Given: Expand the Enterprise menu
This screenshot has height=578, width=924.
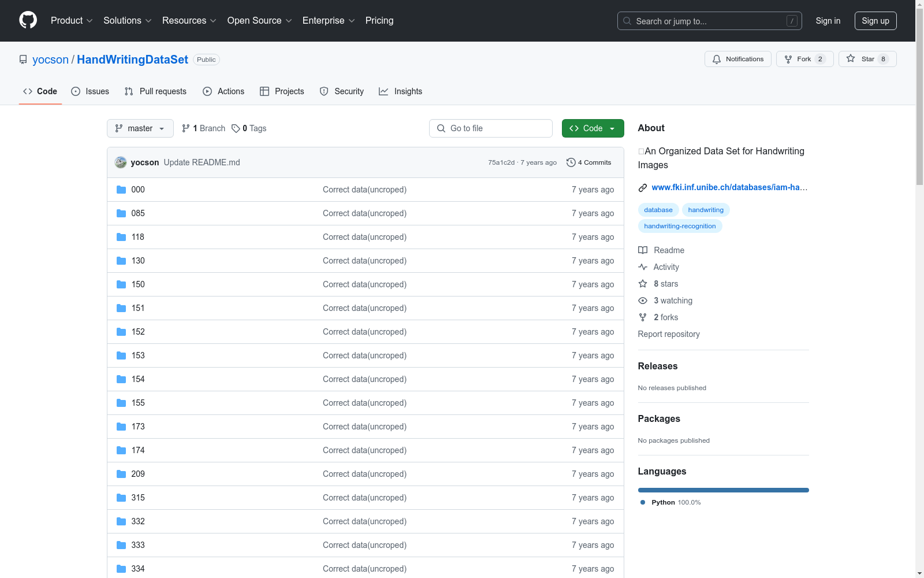Looking at the screenshot, I should pos(329,20).
